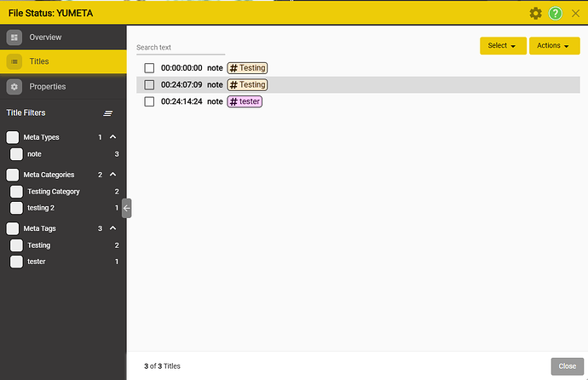The height and width of the screenshot is (380, 588).
Task: Enable the Testing Category filter checkbox
Action: [x=16, y=192]
